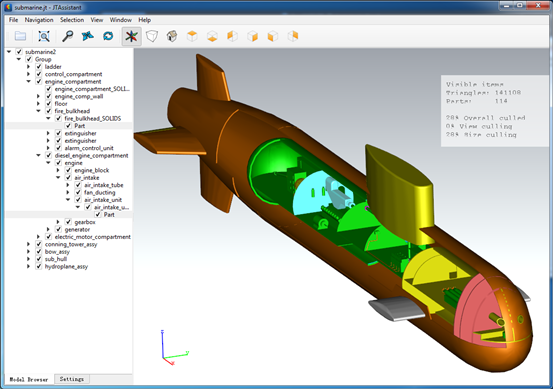
Task: Select the magnifying glass zoom tool
Action: coord(67,36)
